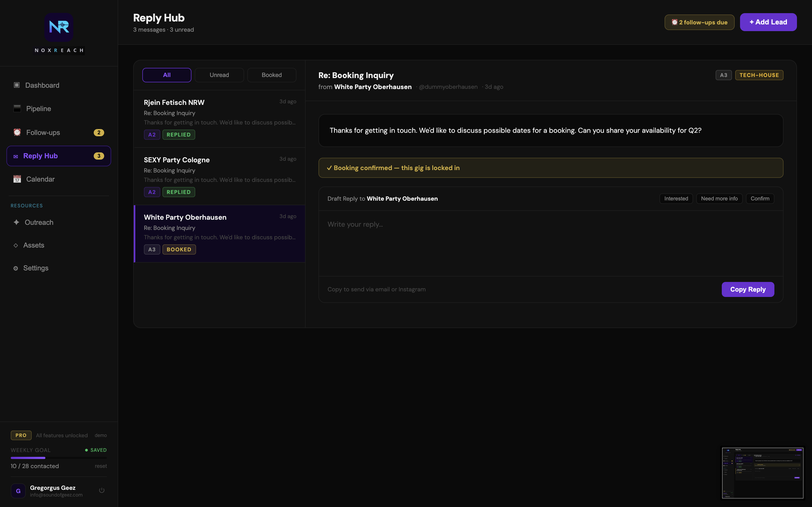
Task: Choose the Need more info template
Action: (719, 199)
